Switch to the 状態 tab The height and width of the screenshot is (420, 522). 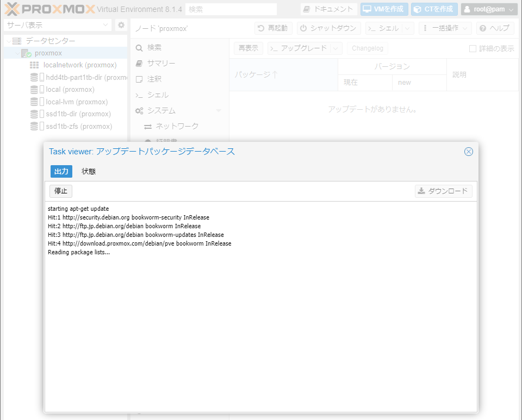coord(89,171)
